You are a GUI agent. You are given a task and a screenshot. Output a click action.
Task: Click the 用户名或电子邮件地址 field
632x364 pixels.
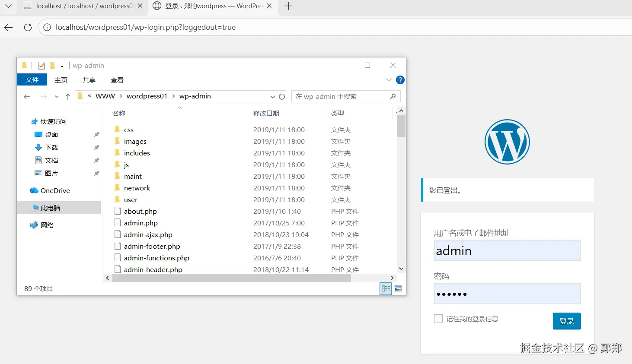(x=507, y=250)
